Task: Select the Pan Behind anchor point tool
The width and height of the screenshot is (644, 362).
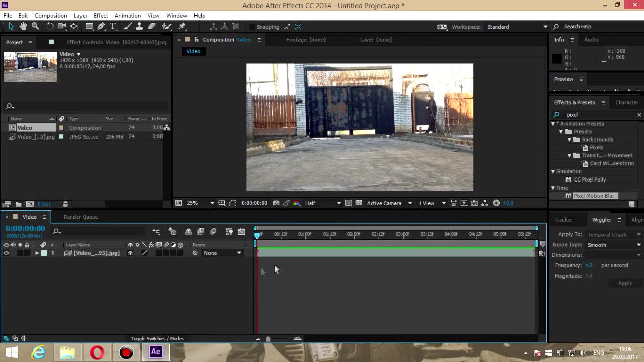Action: [74, 26]
